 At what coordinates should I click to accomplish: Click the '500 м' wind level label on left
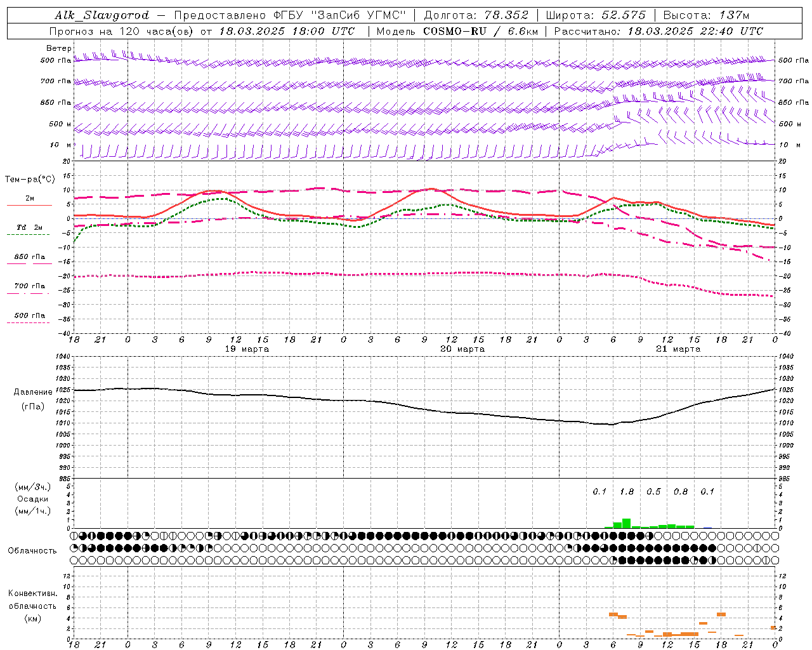(x=60, y=124)
